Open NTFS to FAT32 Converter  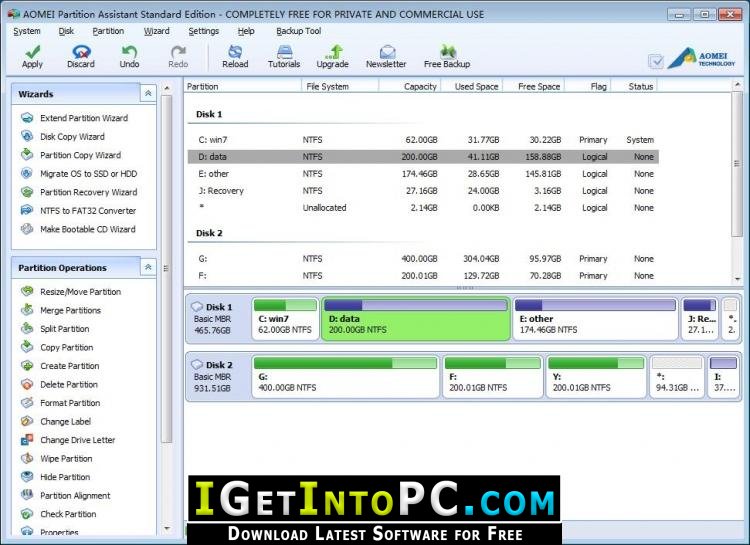click(78, 211)
